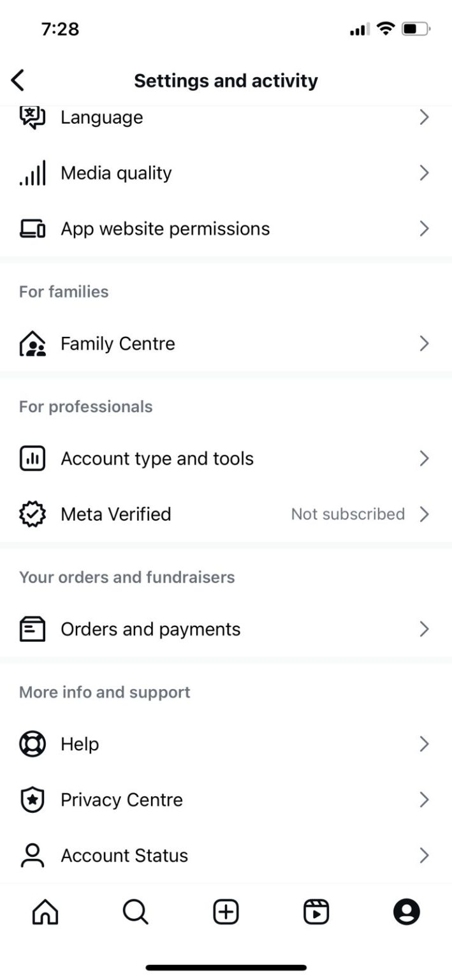Tap the Not subscribed status text
The image size is (452, 980).
coord(347,514)
